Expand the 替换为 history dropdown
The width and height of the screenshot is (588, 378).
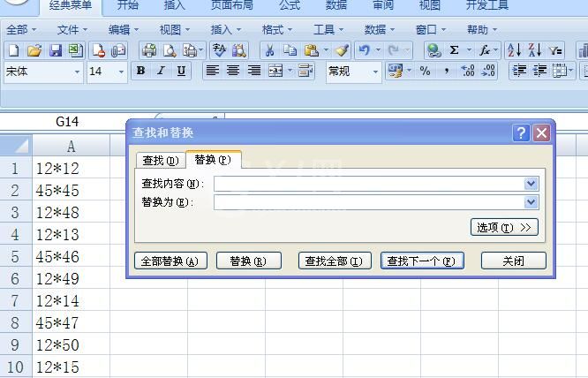point(531,202)
